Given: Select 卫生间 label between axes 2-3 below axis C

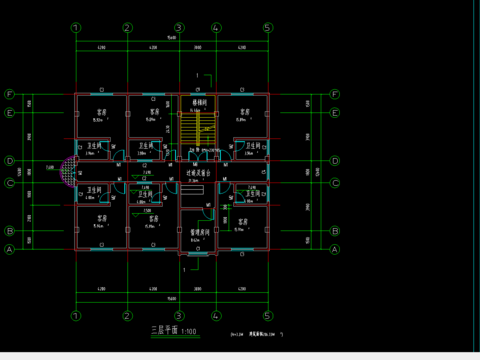Looking at the screenshot, I should pyautogui.click(x=145, y=194).
